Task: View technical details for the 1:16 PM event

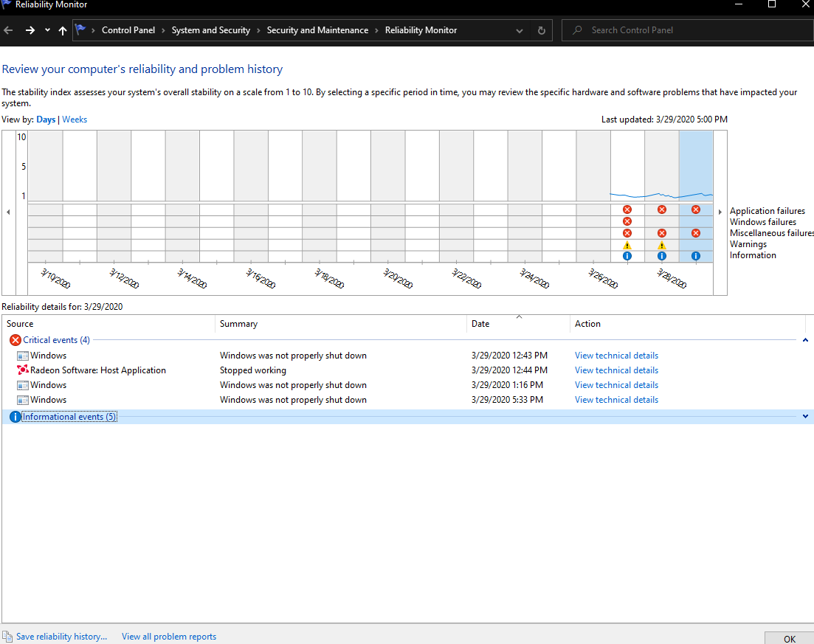Action: pyautogui.click(x=616, y=385)
